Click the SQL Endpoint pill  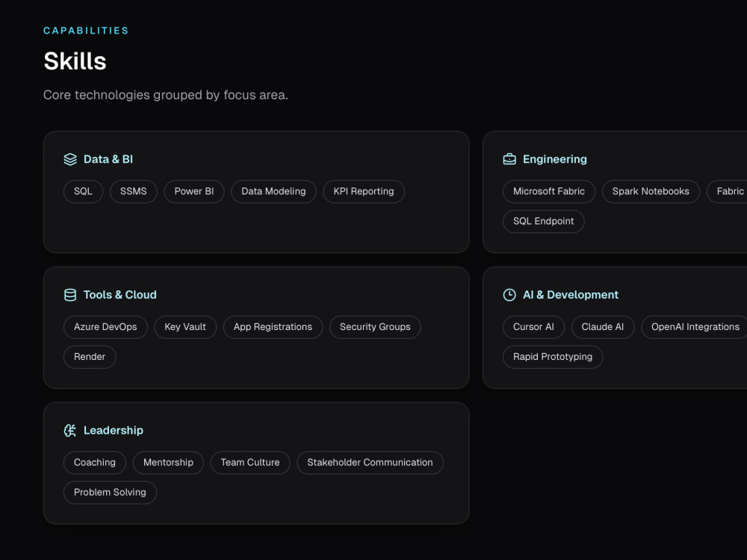click(544, 222)
